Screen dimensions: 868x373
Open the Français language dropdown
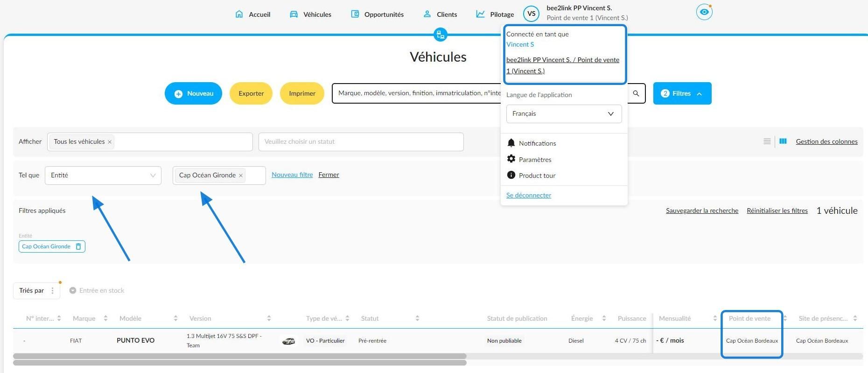click(564, 114)
